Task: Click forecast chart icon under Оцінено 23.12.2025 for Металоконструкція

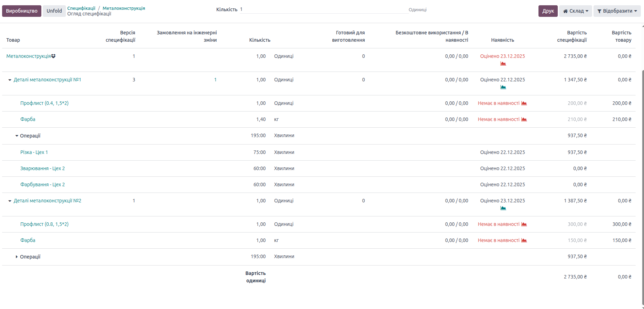Action: [x=503, y=63]
